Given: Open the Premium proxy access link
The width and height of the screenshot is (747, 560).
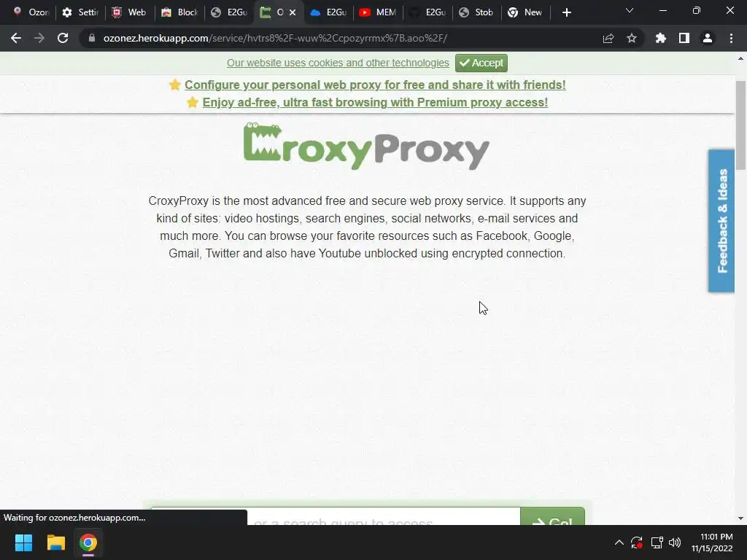Looking at the screenshot, I should tap(375, 102).
